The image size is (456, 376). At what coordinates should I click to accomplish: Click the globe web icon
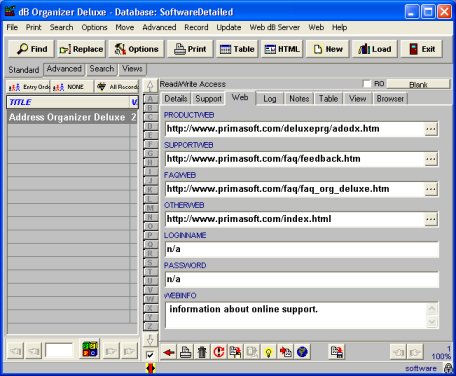[x=302, y=352]
